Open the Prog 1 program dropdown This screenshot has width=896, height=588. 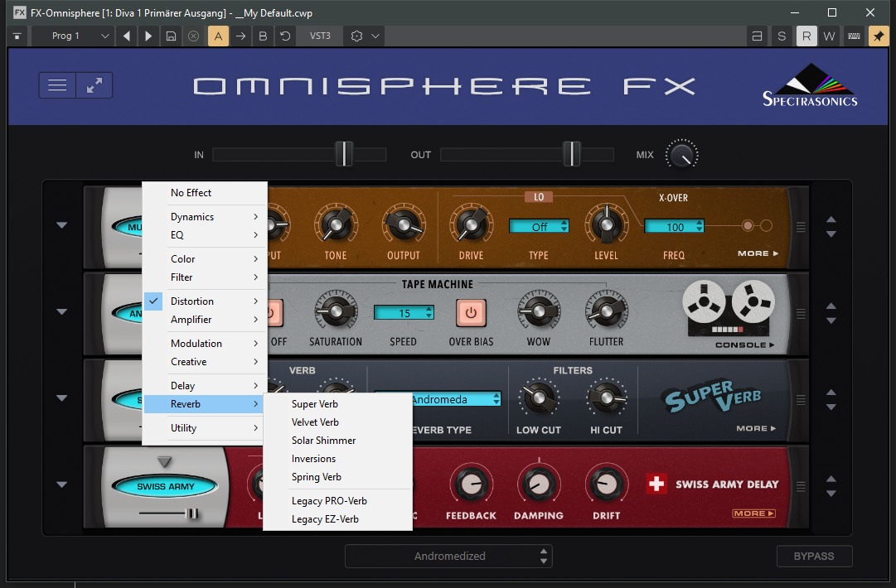pos(72,36)
